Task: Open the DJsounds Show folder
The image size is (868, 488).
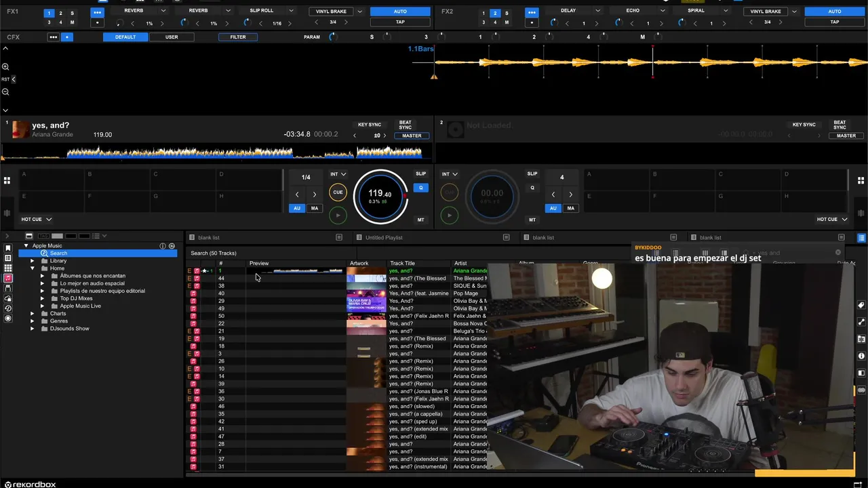Action: 69,329
